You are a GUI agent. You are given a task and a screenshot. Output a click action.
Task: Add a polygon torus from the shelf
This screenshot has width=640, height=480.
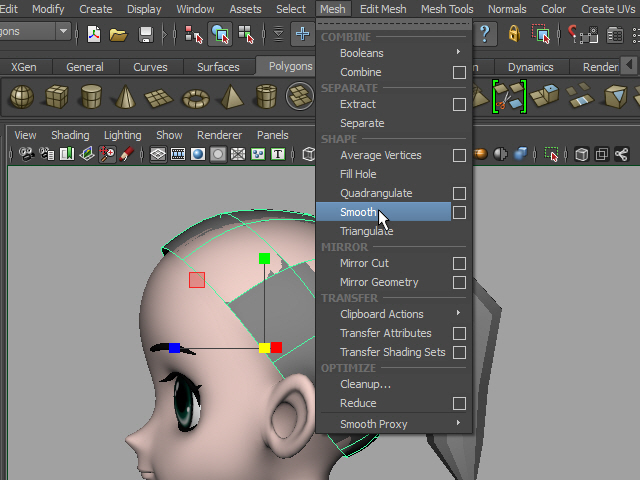tap(195, 97)
